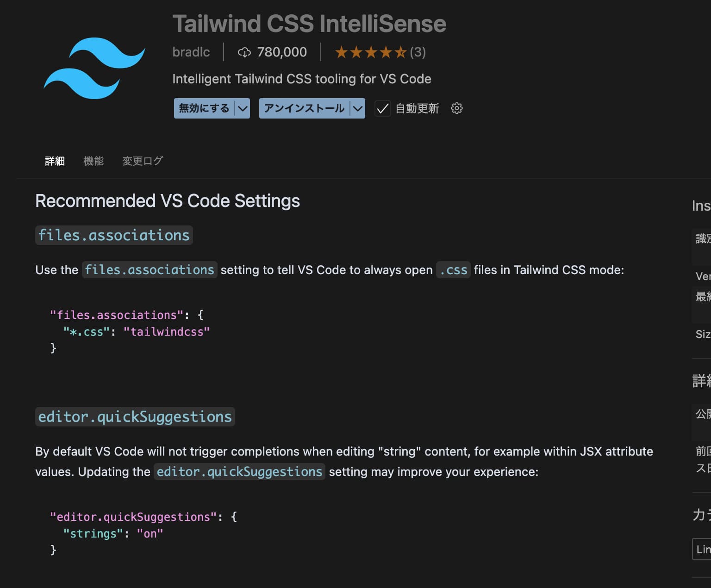The height and width of the screenshot is (588, 711).
Task: Click the "*.css": "tailwindcss" code line
Action: (137, 332)
